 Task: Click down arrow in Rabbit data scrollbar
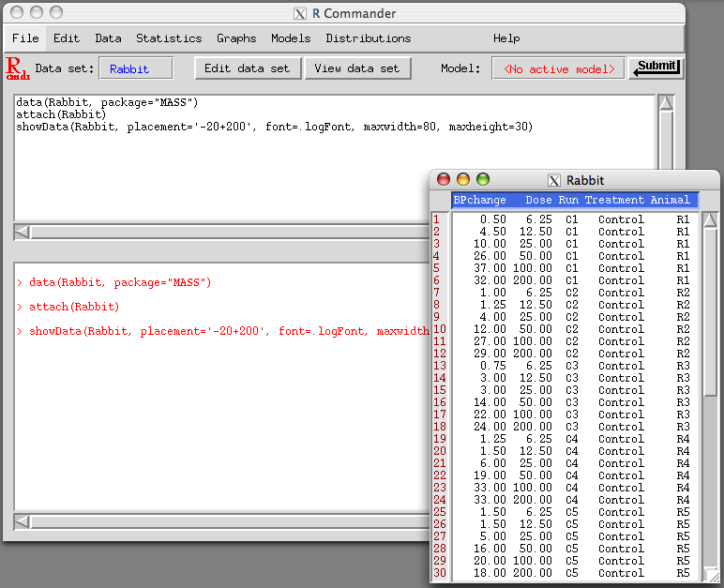[x=710, y=573]
